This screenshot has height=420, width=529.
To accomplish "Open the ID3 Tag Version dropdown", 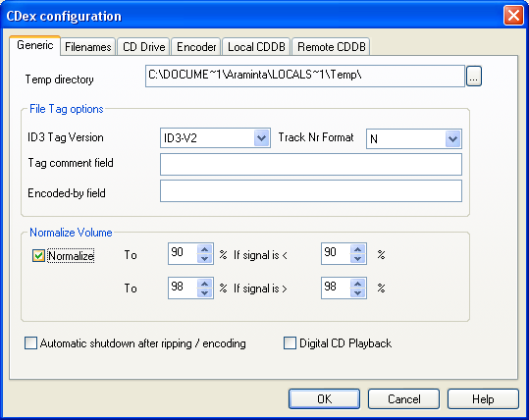I will coord(261,138).
